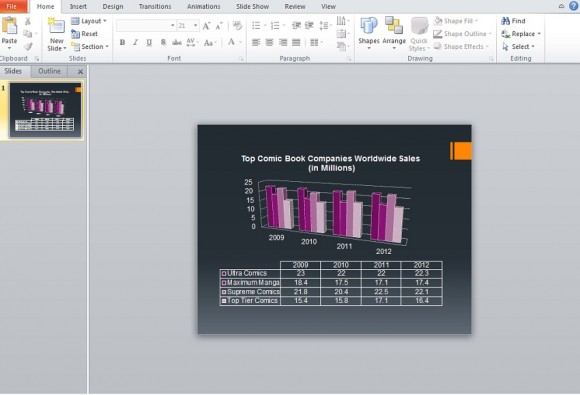This screenshot has height=395, width=580.
Task: Open the font name combo box
Action: click(x=146, y=26)
